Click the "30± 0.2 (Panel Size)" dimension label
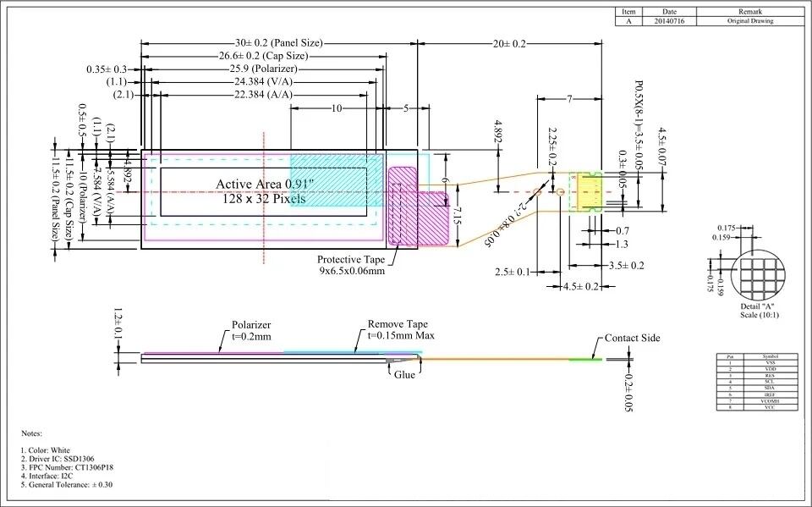This screenshot has height=507, width=812. [278, 43]
